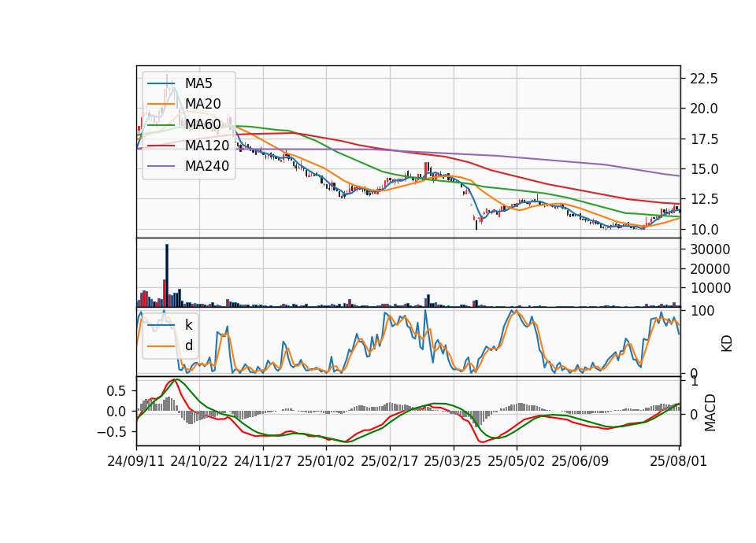The height and width of the screenshot is (543, 756).
Task: Click the 25/02/17 date tick label
Action: point(390,461)
